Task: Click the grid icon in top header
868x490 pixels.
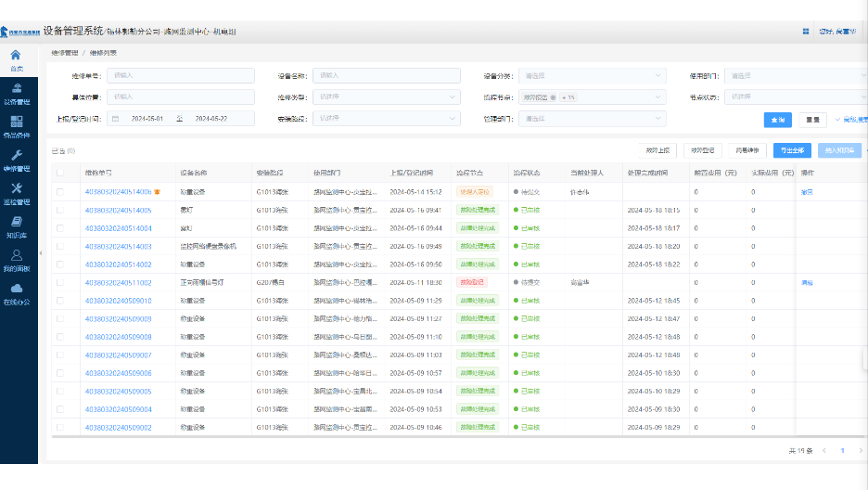Action: [805, 32]
